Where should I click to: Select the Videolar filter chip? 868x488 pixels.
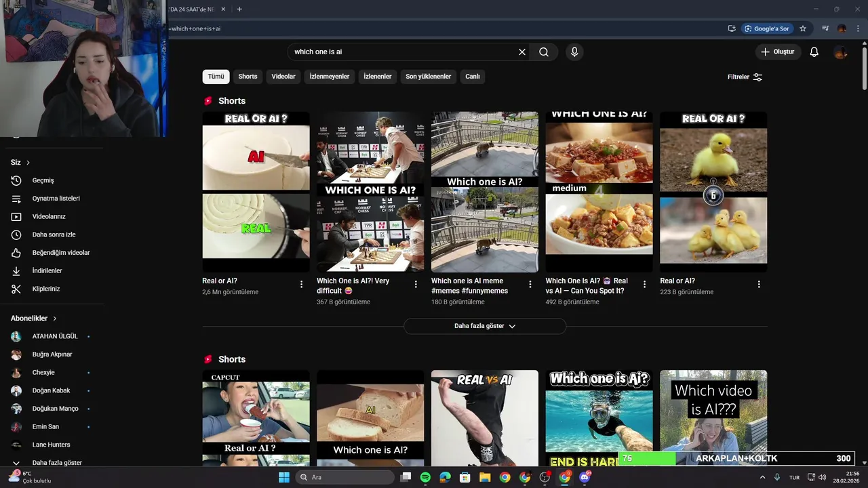point(283,77)
